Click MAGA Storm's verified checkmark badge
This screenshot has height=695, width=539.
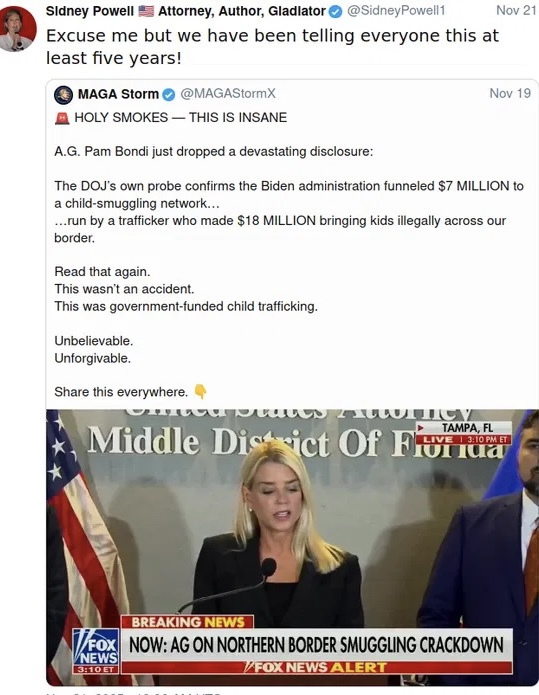tap(169, 94)
